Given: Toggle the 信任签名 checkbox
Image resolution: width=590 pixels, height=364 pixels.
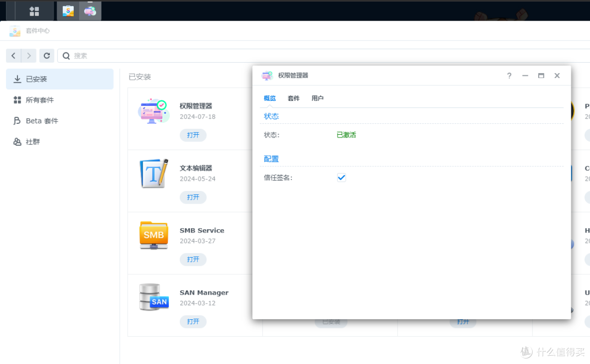Looking at the screenshot, I should [x=341, y=177].
